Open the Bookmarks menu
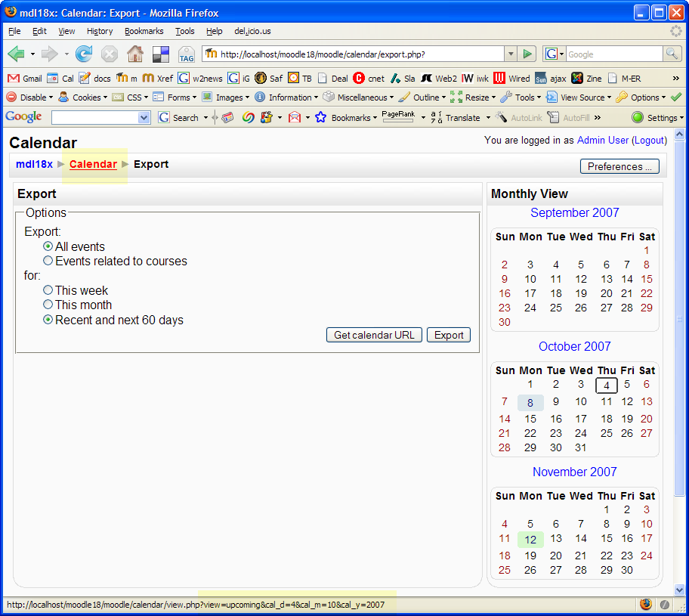The image size is (689, 616). point(144,31)
